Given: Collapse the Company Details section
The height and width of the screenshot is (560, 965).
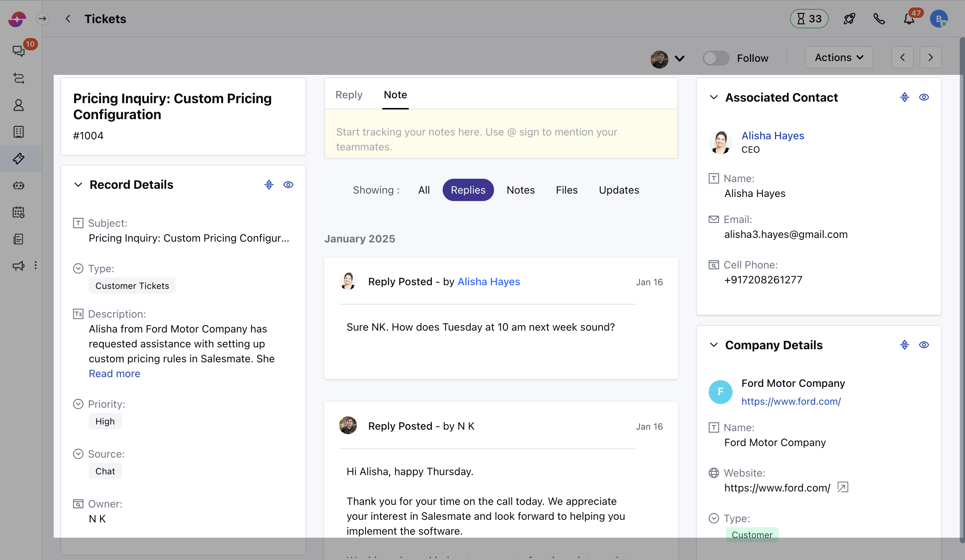Looking at the screenshot, I should [714, 345].
